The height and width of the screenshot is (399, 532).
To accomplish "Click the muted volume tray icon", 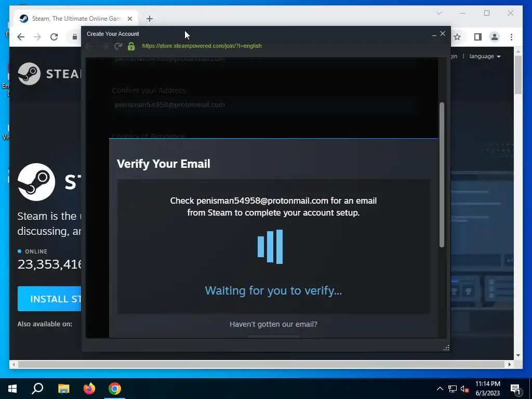I will [465, 389].
